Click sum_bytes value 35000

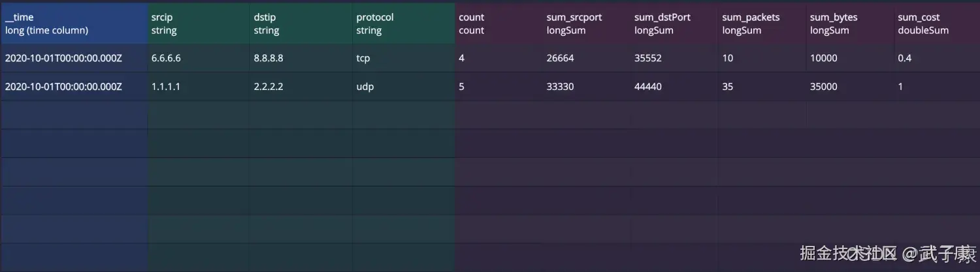click(x=824, y=86)
